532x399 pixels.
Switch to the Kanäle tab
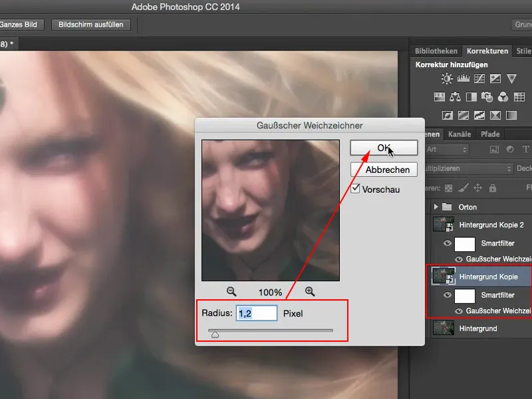click(460, 134)
